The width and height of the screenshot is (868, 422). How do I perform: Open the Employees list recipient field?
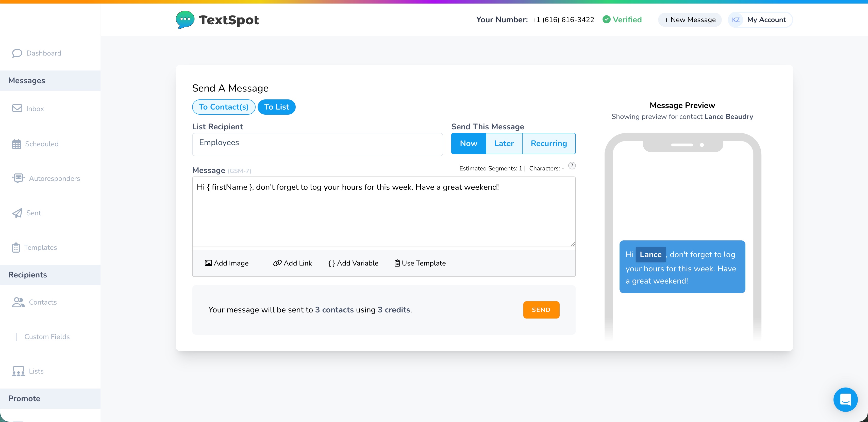click(317, 144)
